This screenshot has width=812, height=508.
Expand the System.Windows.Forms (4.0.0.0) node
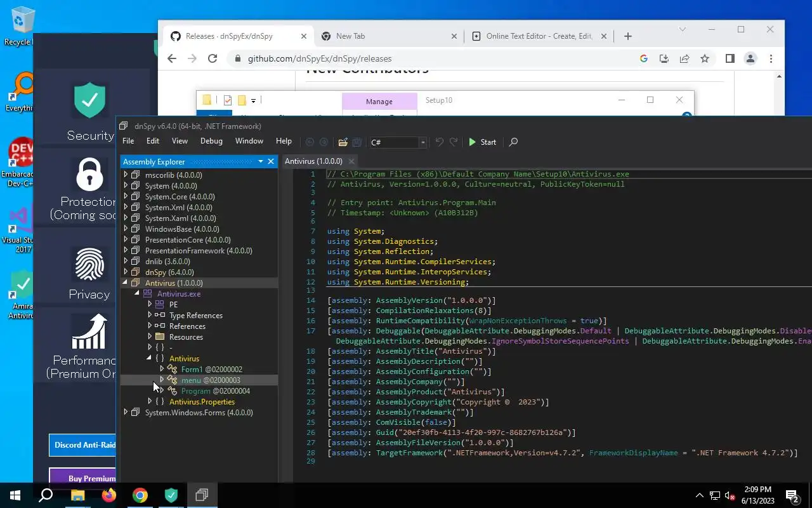126,412
